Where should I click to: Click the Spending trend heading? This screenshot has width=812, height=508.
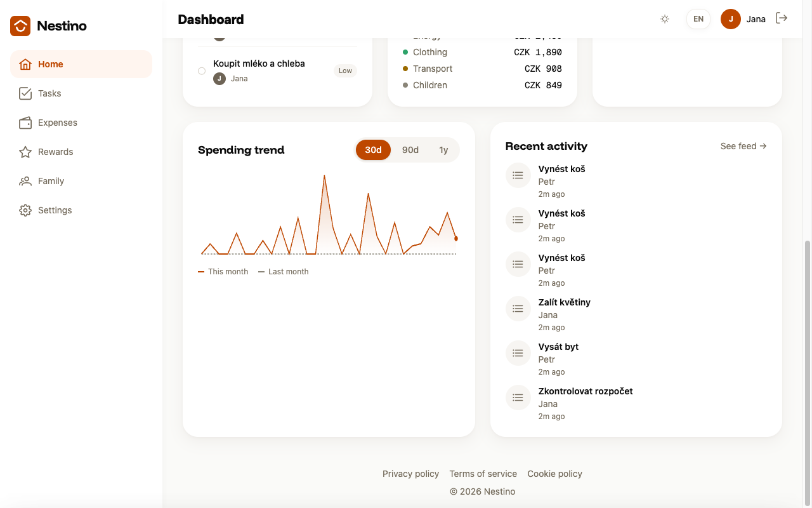coord(241,150)
